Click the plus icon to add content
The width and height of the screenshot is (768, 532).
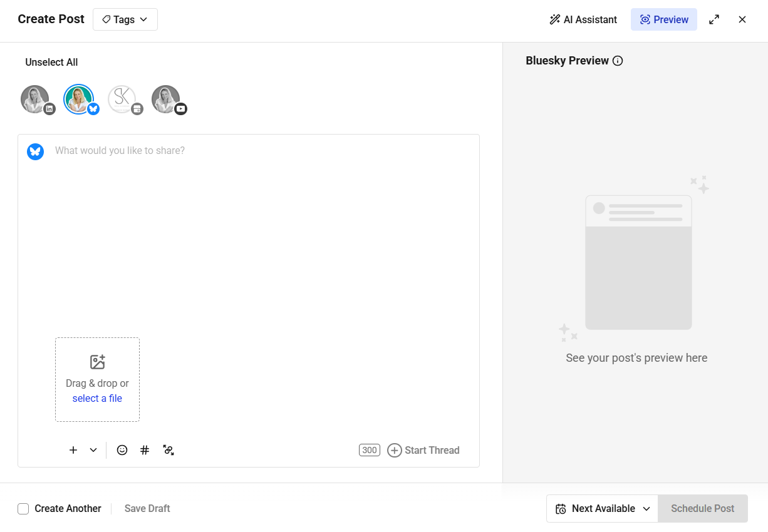[x=73, y=450]
